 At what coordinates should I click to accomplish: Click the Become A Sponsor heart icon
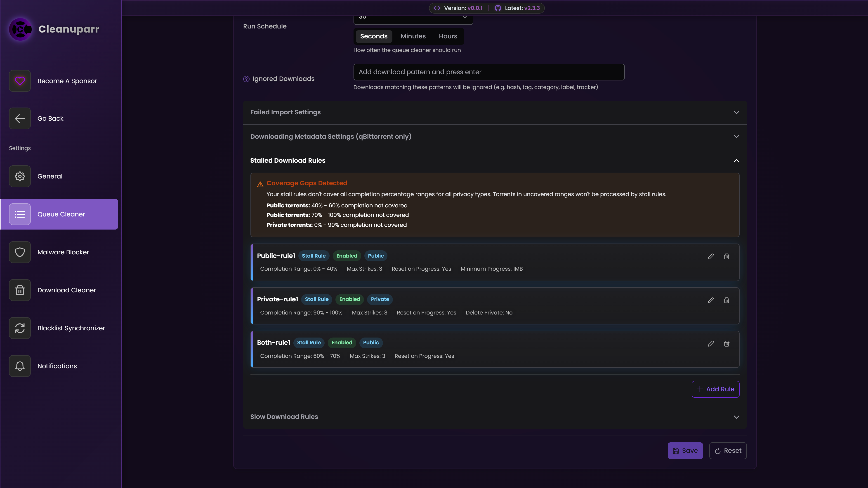[x=20, y=81]
